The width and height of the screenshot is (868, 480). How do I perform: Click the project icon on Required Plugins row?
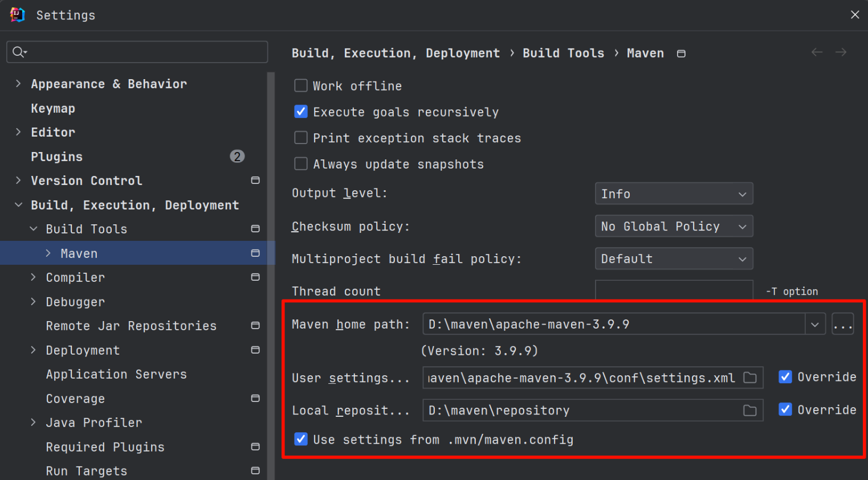(255, 447)
